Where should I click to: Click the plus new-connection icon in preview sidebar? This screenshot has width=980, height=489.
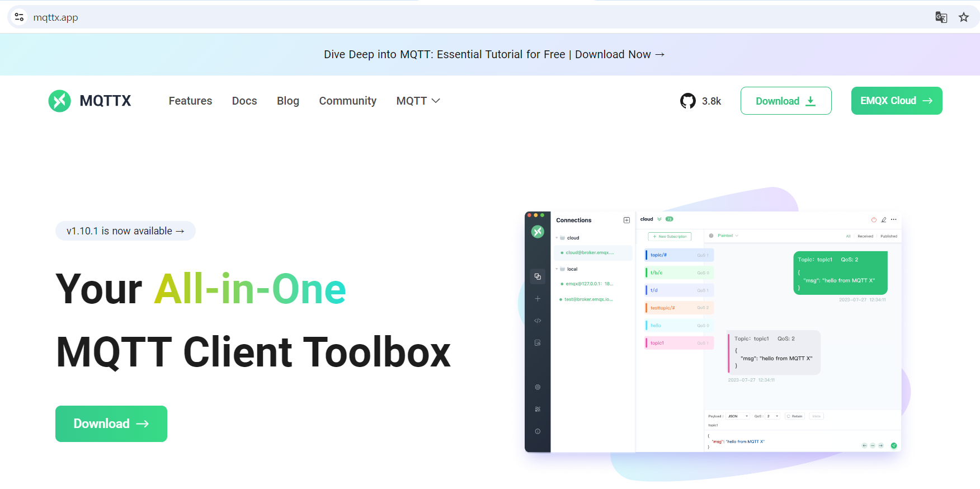pyautogui.click(x=538, y=299)
